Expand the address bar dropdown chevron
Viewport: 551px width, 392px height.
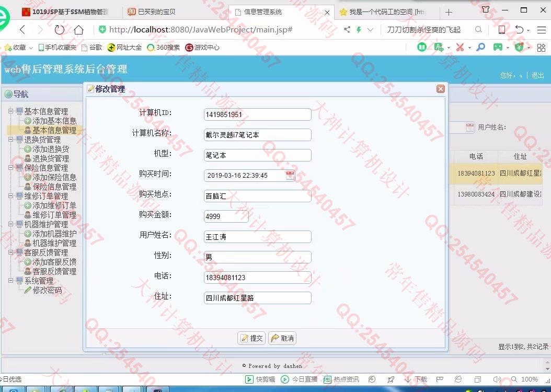[x=370, y=30]
